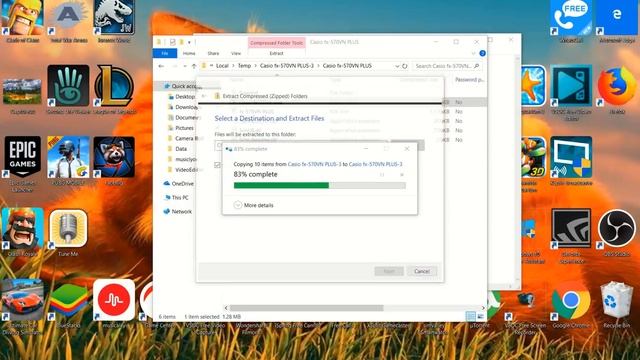Open Customize Quick Access Toolbar dropdown
The width and height of the screenshot is (640, 360).
pos(189,42)
